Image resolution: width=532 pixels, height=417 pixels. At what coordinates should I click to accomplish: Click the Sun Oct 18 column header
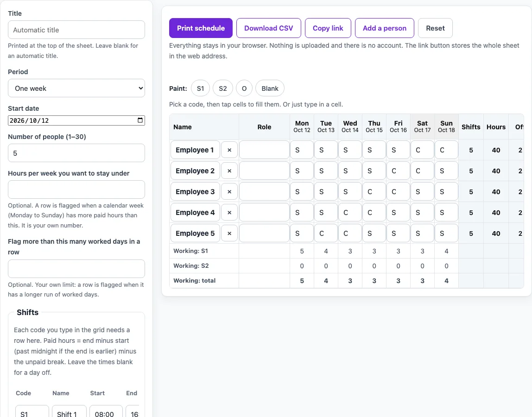tap(447, 126)
